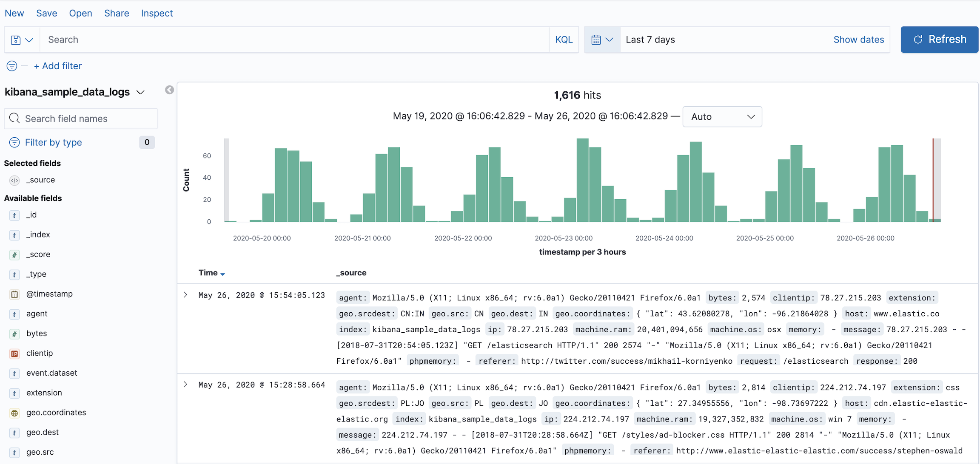Click the bytes number field icon

pyautogui.click(x=14, y=334)
